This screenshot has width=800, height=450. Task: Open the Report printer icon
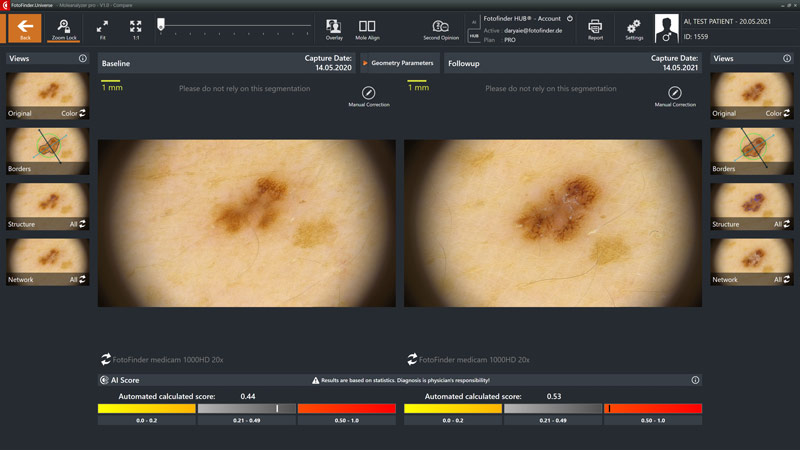pos(595,29)
